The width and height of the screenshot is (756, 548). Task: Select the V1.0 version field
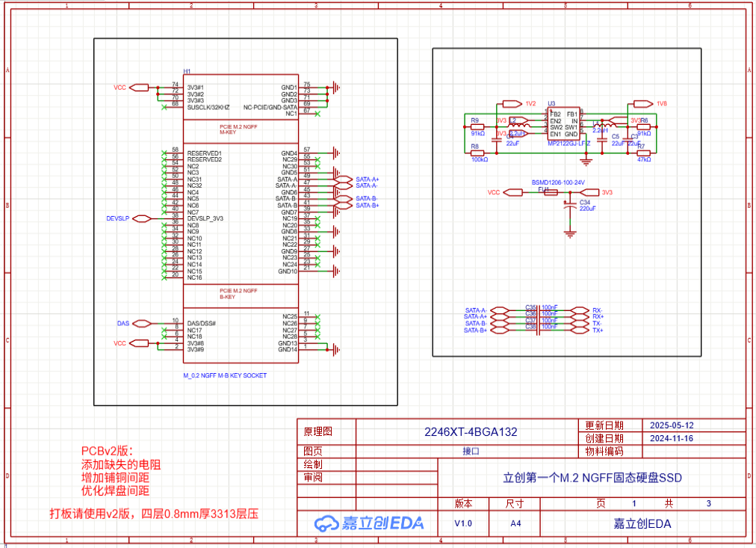point(463,523)
